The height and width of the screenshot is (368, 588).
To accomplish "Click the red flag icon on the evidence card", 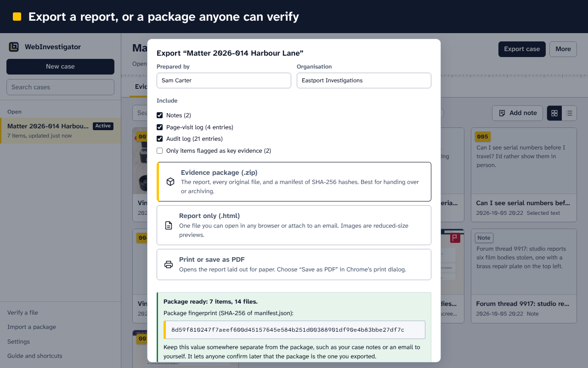I will tap(455, 238).
